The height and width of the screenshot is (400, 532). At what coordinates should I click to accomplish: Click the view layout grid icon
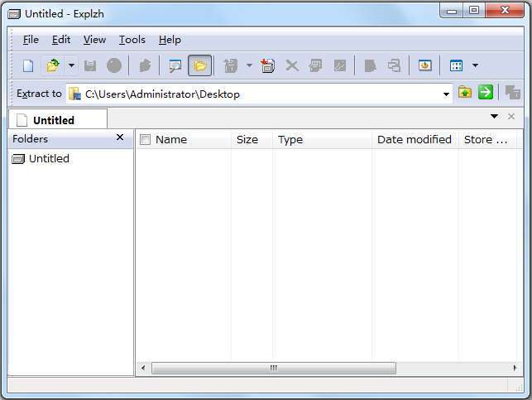pyautogui.click(x=456, y=65)
